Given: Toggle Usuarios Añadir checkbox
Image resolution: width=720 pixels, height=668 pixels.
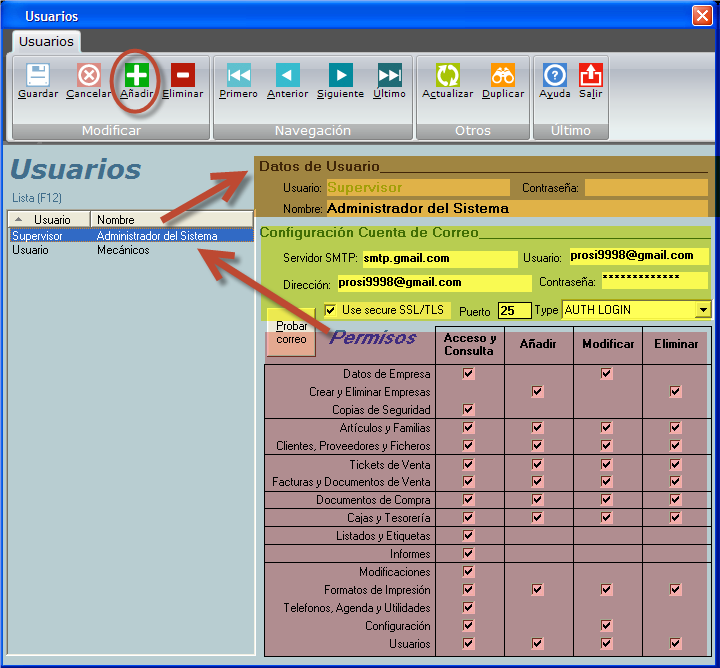Looking at the screenshot, I should point(537,643).
